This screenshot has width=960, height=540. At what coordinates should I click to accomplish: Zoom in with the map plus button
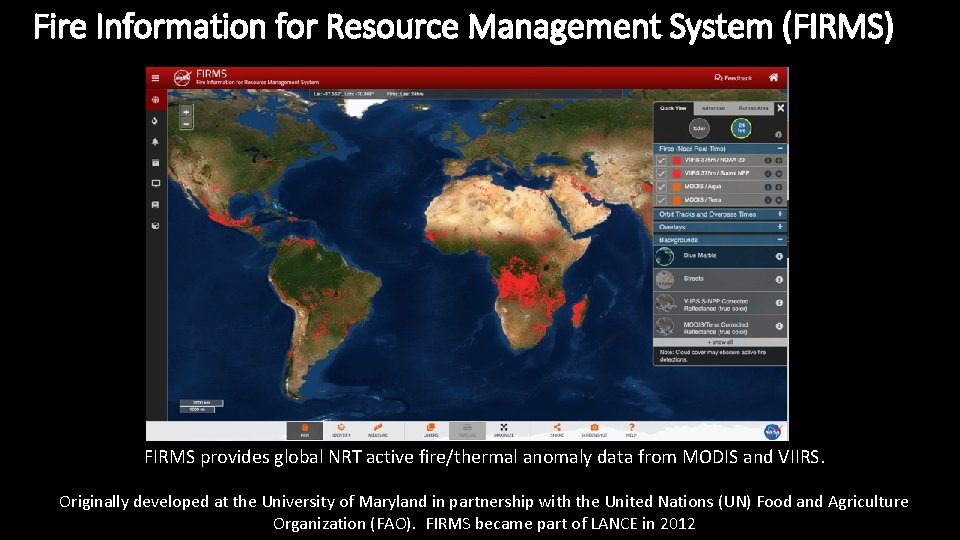[x=186, y=111]
